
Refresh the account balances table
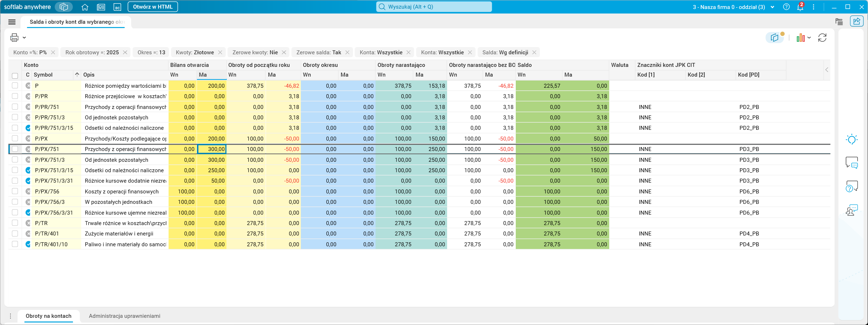[x=822, y=38]
